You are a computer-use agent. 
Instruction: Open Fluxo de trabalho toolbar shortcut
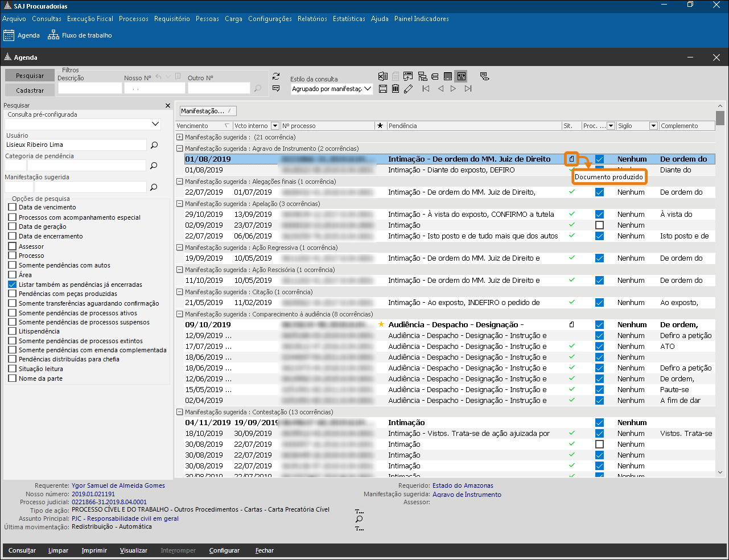(x=80, y=35)
